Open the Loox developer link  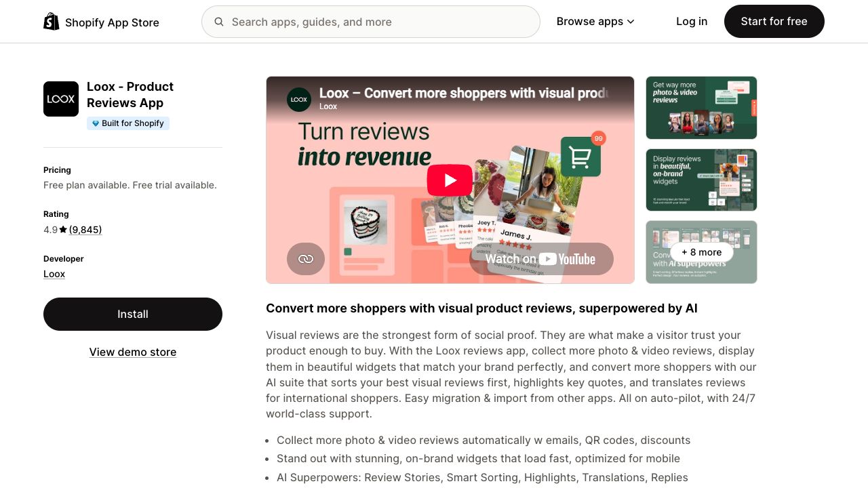[x=54, y=274]
